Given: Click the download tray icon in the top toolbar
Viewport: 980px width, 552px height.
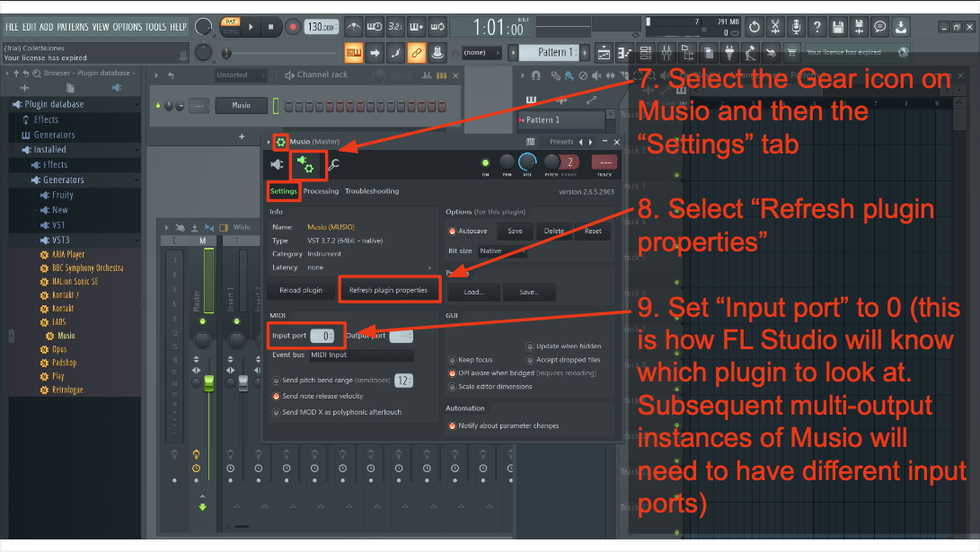Looking at the screenshot, I should pos(901,27).
